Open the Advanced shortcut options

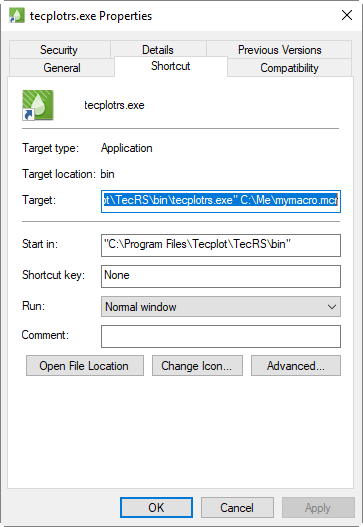(x=296, y=366)
